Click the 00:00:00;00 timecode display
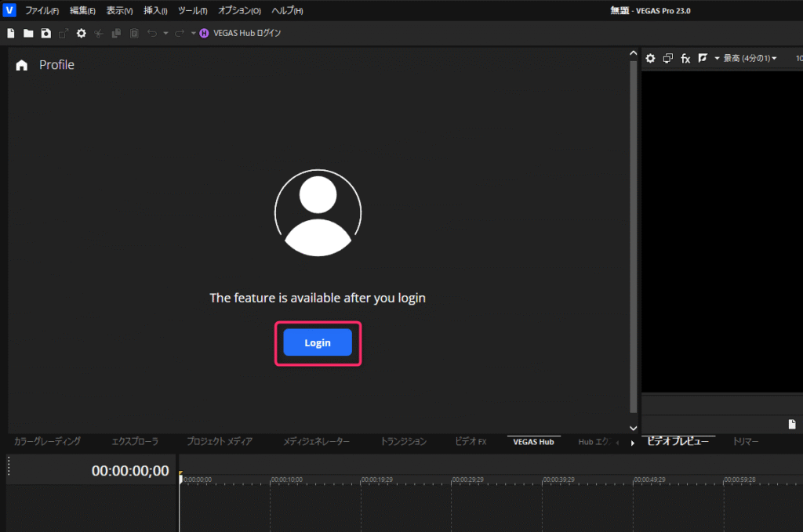The width and height of the screenshot is (803, 532). point(130,471)
